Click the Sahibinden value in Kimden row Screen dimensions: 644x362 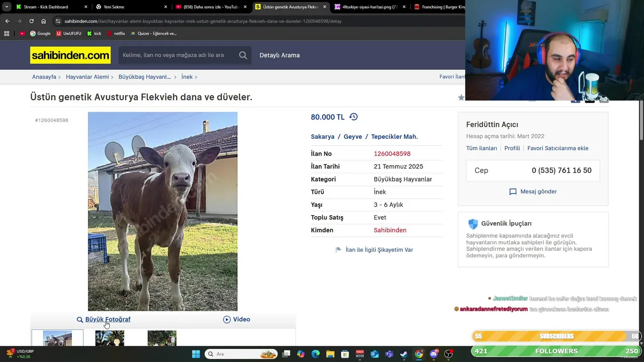pos(390,230)
